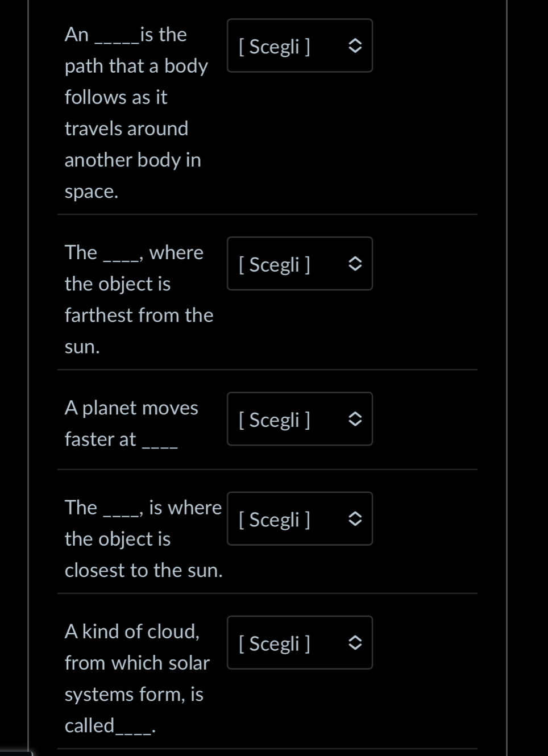Open the dropdown for closest to the sun
Screen dimensions: 548x756
tap(300, 519)
